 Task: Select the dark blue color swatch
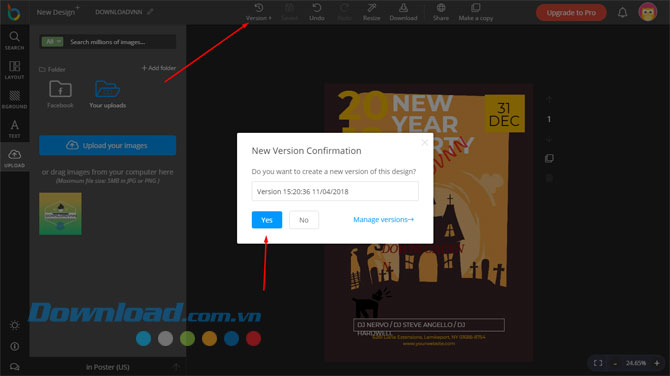(x=231, y=338)
